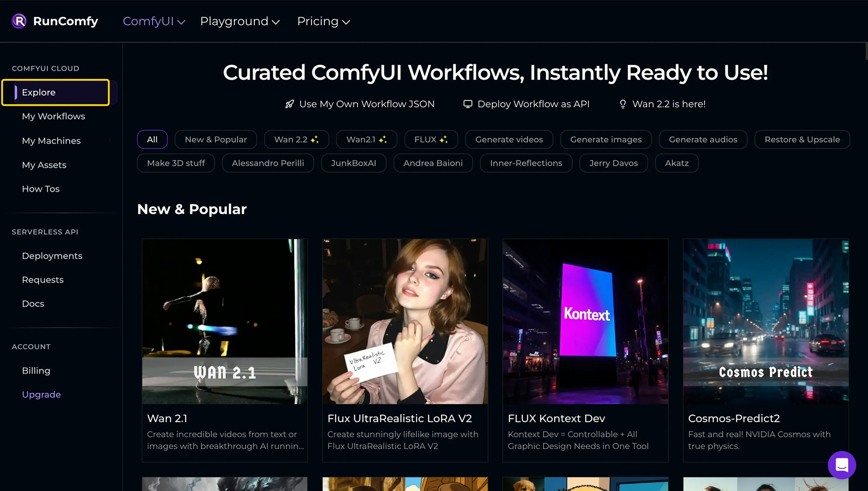This screenshot has height=491, width=868.
Task: Open the Wan 2.1 workflow thumbnail
Action: 225,321
